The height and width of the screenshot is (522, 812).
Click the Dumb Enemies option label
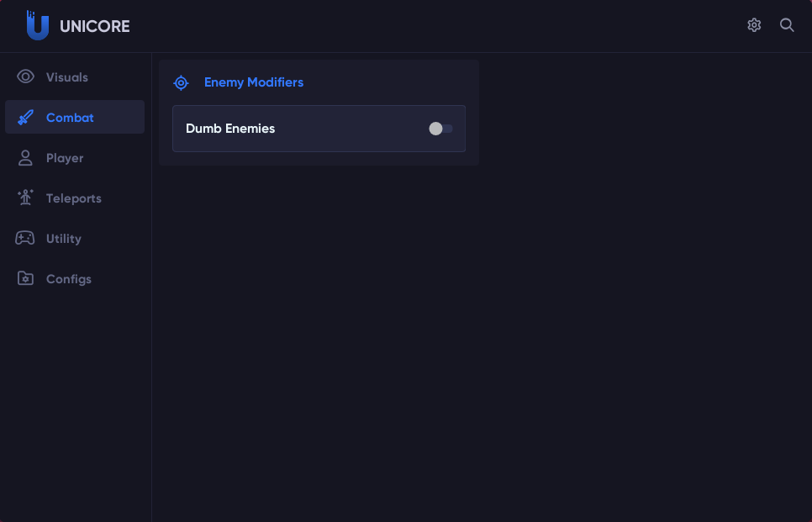(230, 129)
